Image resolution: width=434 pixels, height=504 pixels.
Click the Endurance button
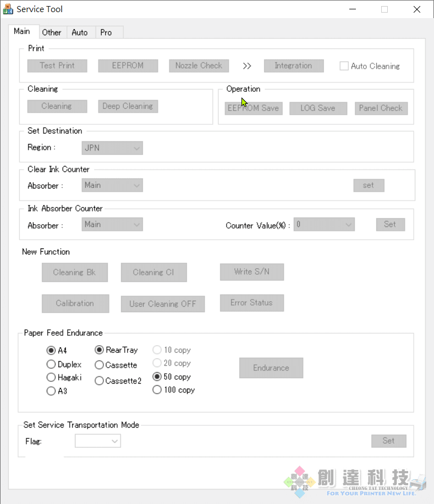pyautogui.click(x=271, y=368)
